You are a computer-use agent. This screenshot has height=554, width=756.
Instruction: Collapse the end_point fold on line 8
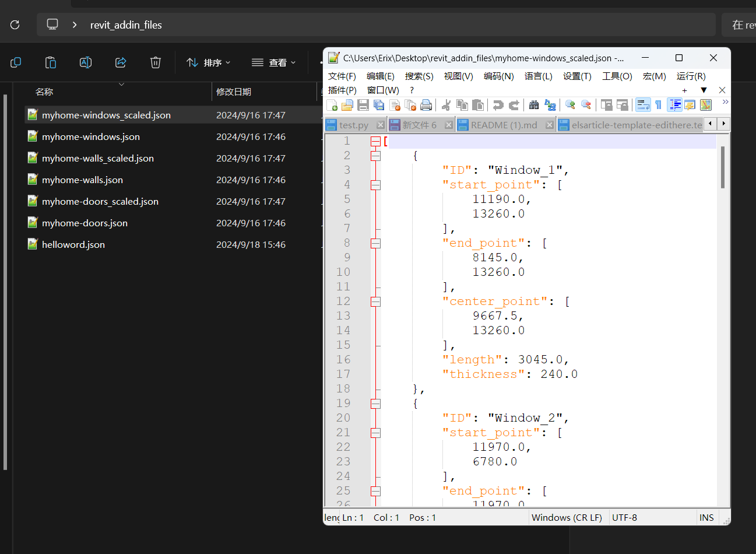pyautogui.click(x=375, y=243)
